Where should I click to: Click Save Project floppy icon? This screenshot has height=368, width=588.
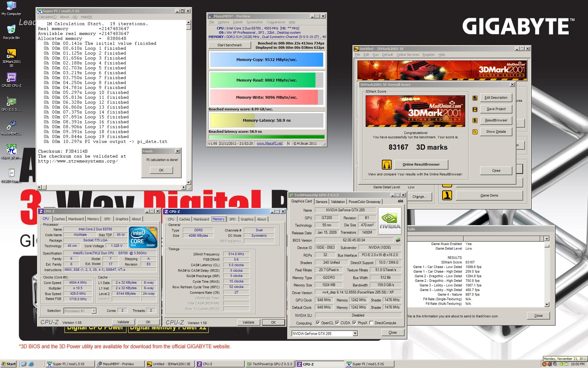[475, 109]
